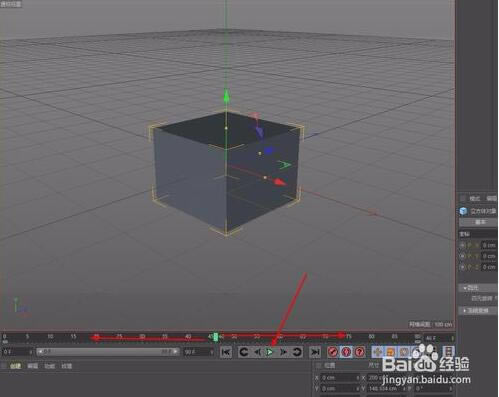Click the green play forward button
This screenshot has width=499, height=397.
[x=270, y=352]
